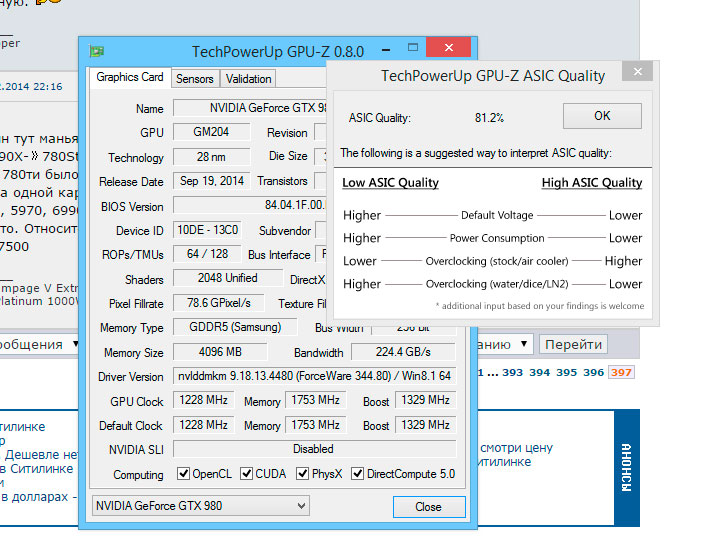Open the Сообщения dropdown arrow in forum
The width and height of the screenshot is (717, 547).
coord(75,344)
